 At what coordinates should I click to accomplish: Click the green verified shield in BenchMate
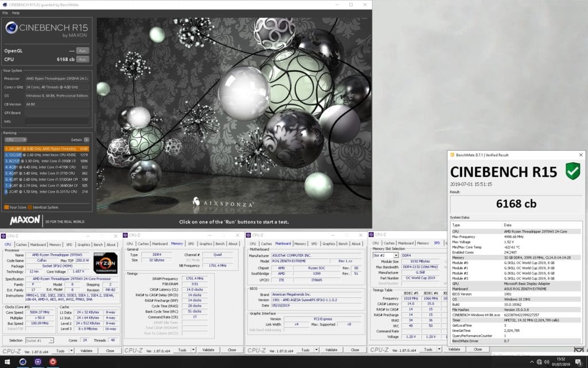[572, 171]
